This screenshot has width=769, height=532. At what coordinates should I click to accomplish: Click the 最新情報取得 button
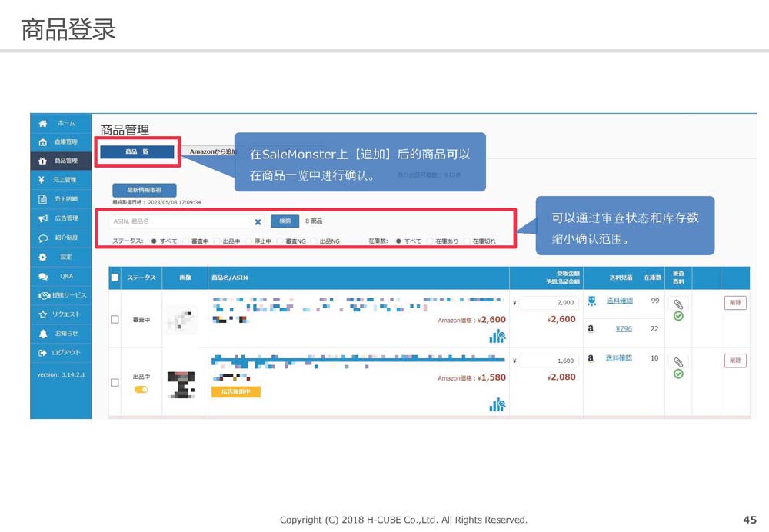tap(145, 190)
